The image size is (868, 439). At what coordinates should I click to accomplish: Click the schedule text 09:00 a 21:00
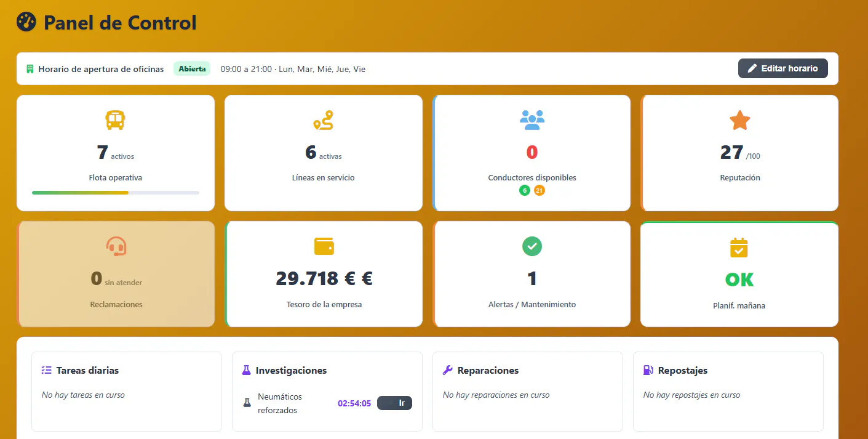246,69
